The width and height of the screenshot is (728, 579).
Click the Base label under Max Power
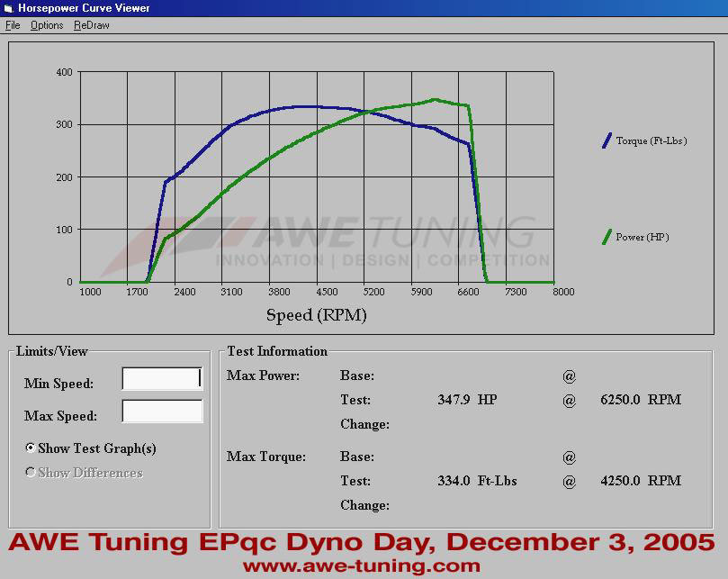357,375
